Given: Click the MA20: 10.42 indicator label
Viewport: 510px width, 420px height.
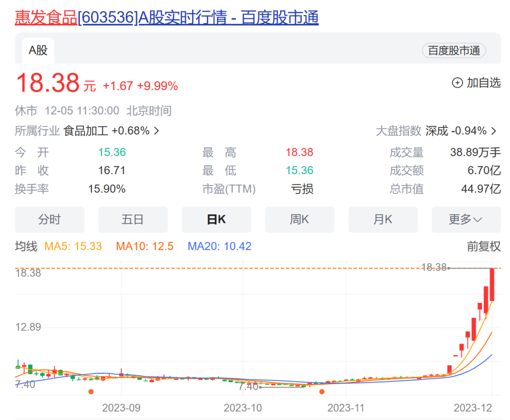Looking at the screenshot, I should [220, 246].
